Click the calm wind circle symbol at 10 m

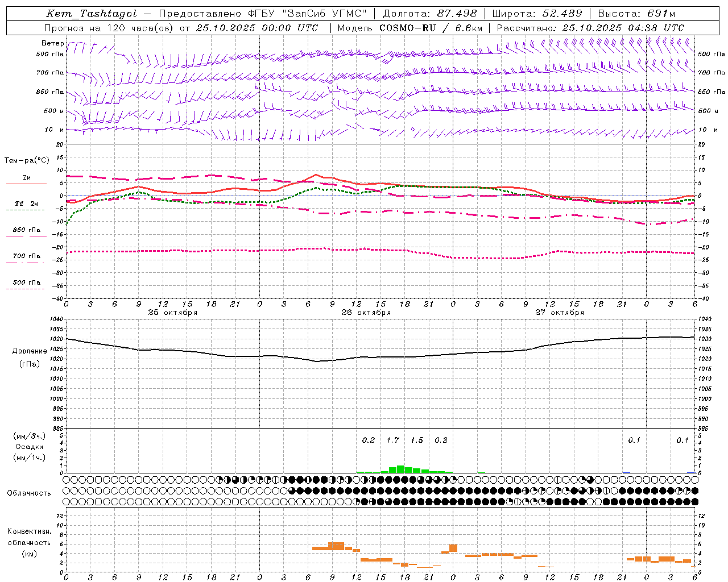click(x=413, y=130)
